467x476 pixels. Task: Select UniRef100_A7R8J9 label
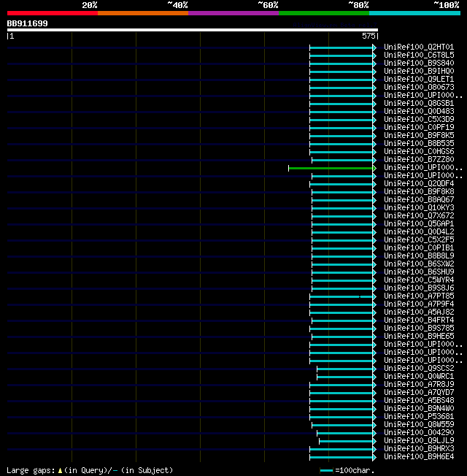pyautogui.click(x=419, y=384)
